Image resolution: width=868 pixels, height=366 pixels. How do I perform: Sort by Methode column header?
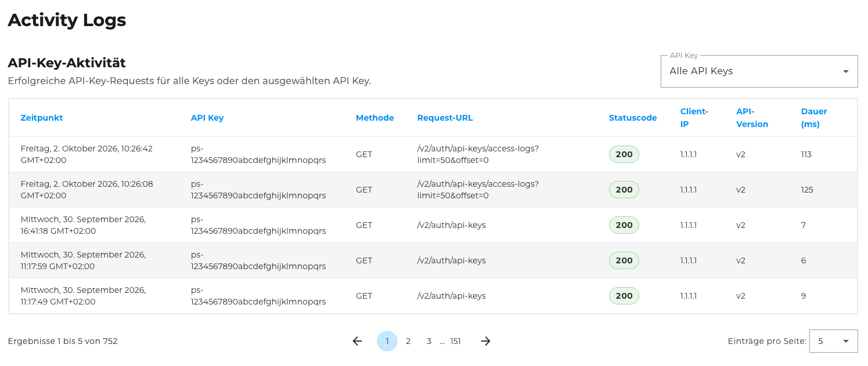pyautogui.click(x=375, y=118)
